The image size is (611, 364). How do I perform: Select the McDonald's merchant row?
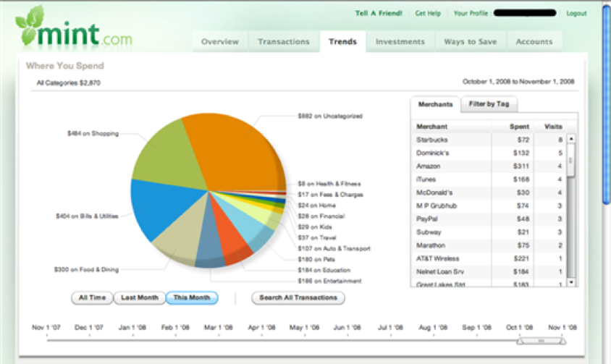pyautogui.click(x=489, y=192)
